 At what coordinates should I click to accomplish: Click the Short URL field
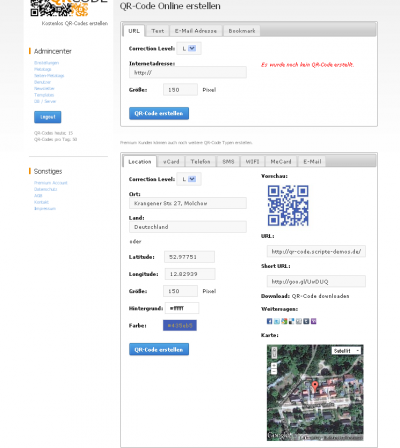tap(316, 281)
